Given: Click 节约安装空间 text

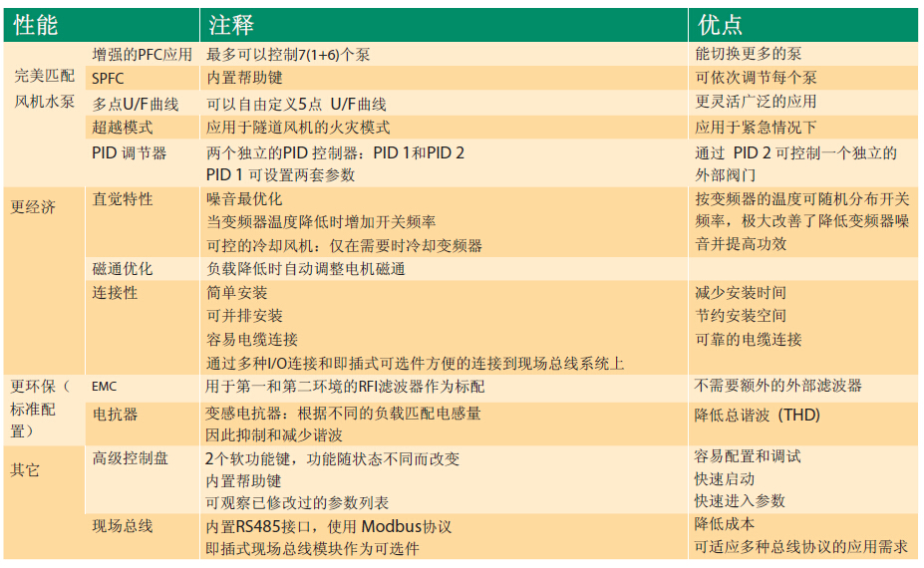Looking at the screenshot, I should point(741,316).
